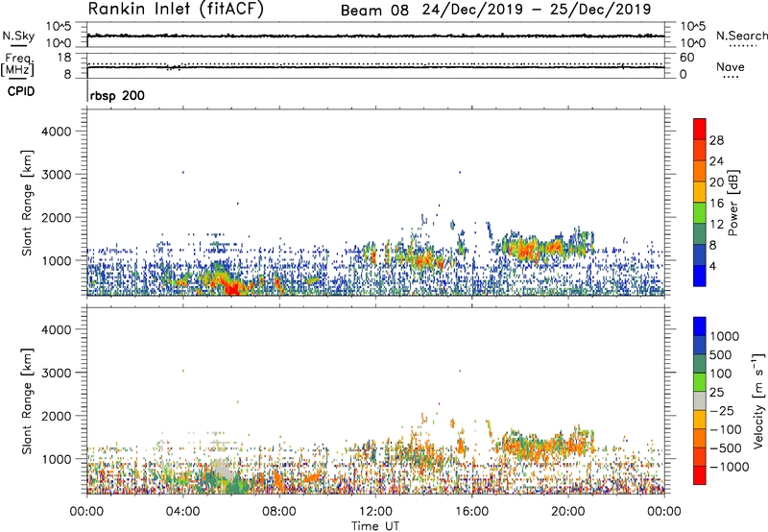Click the gray low-velocity patch near 05:30

[x=224, y=470]
